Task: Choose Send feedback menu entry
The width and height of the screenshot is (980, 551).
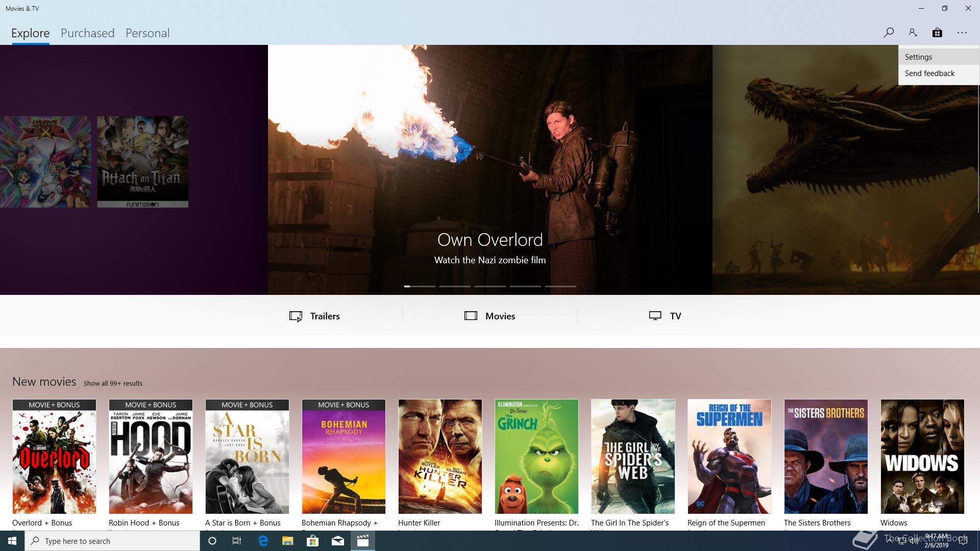Action: (939, 73)
